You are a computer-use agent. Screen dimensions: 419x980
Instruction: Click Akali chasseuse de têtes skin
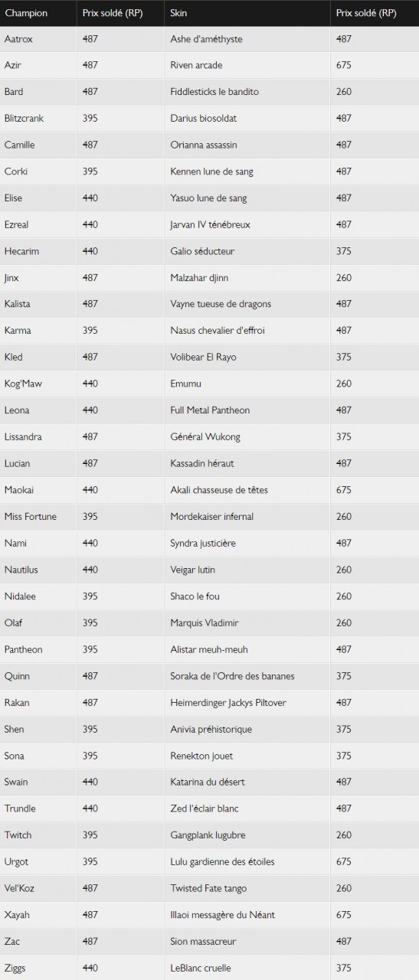219,490
